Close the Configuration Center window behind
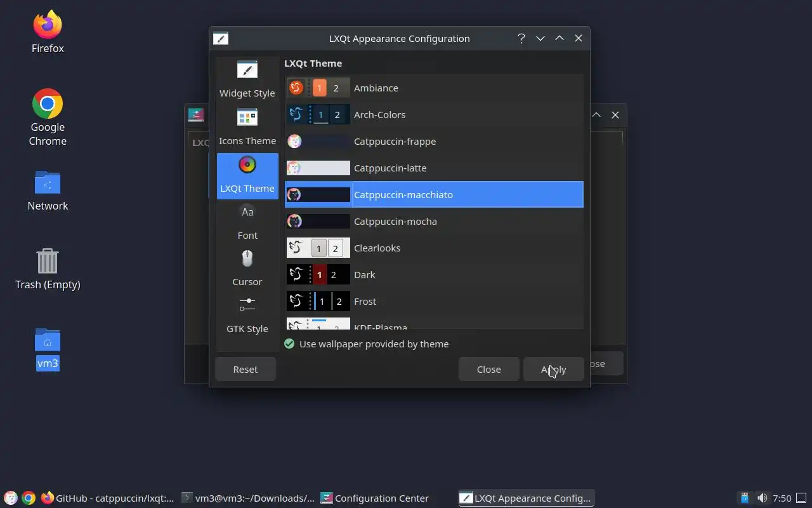Viewport: 812px width, 508px height. [x=615, y=115]
